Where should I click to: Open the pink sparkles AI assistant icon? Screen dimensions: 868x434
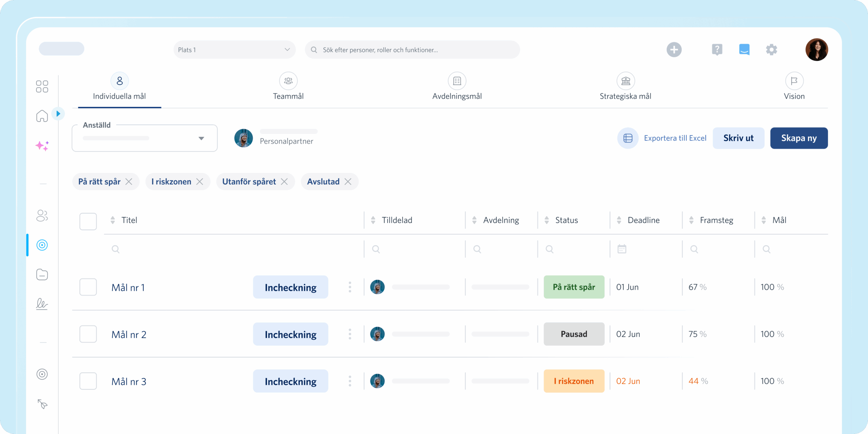point(42,146)
